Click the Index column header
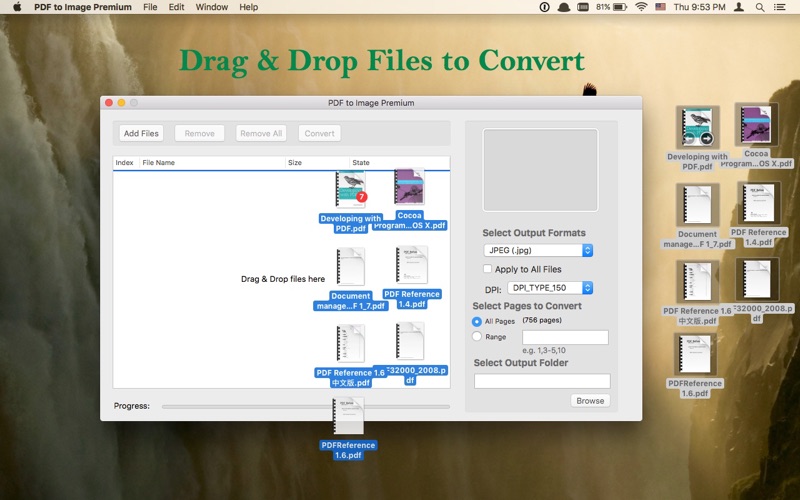 tap(124, 162)
